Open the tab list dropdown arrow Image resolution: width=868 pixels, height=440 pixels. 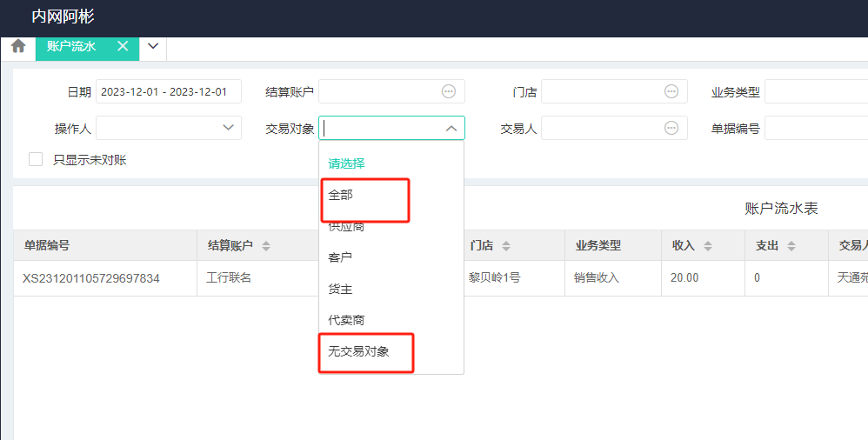(152, 46)
